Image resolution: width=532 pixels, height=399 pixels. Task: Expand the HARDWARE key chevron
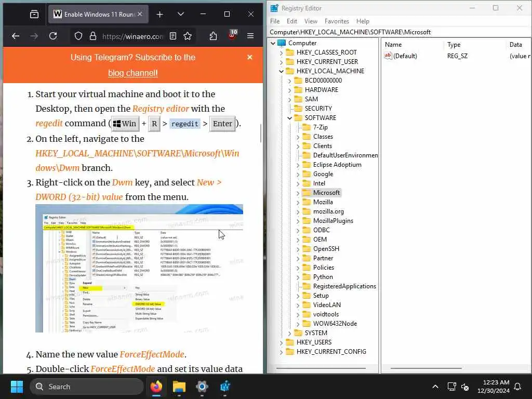[289, 90]
